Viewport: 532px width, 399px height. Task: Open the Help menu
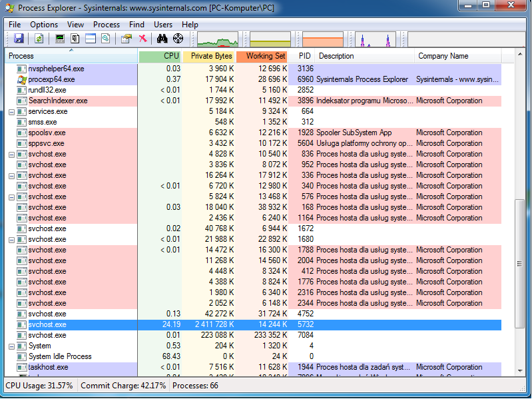pyautogui.click(x=190, y=25)
